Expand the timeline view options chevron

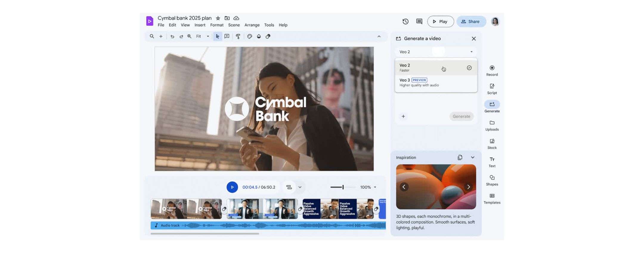[300, 187]
